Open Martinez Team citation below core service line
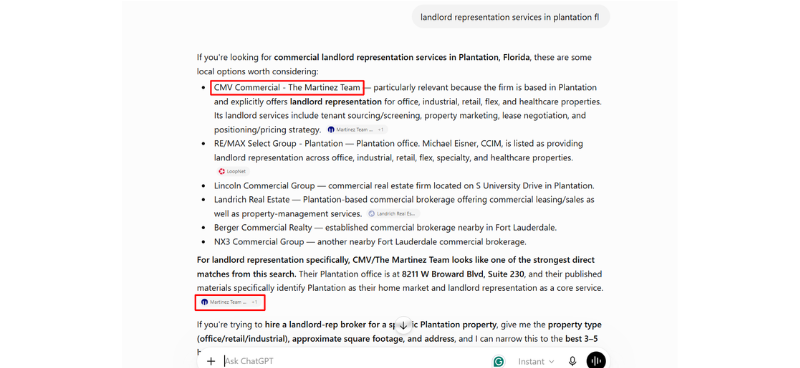800x368 pixels. click(230, 302)
